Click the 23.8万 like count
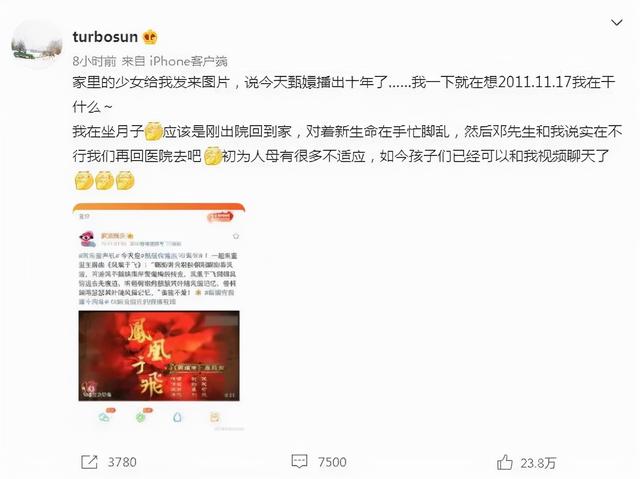640x479 pixels. click(538, 463)
